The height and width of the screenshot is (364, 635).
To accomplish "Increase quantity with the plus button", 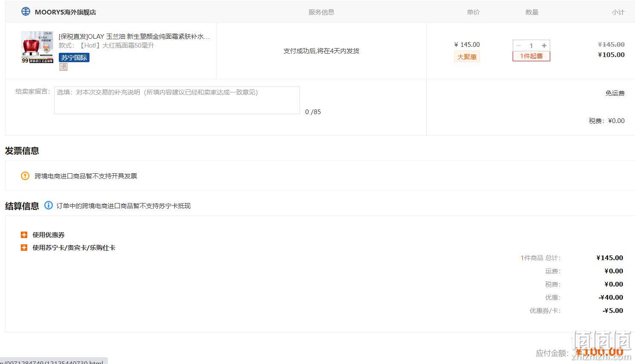I will click(544, 46).
